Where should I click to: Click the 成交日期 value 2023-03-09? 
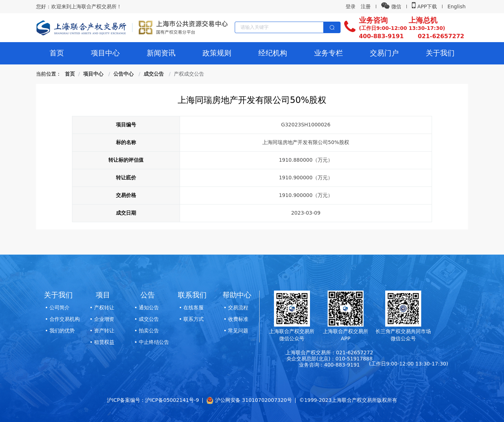306,213
